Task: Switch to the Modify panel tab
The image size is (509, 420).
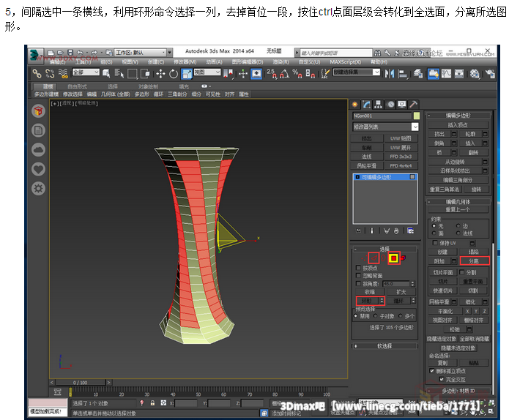Action: (x=367, y=105)
